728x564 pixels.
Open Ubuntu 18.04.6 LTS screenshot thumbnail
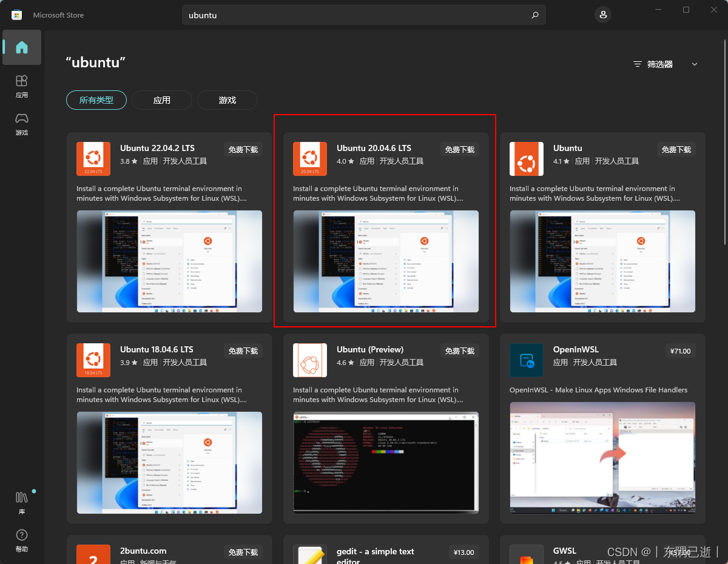(169, 463)
